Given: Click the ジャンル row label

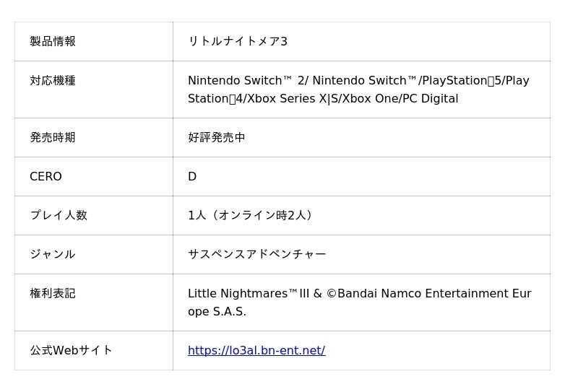Looking at the screenshot, I should click(x=53, y=254).
